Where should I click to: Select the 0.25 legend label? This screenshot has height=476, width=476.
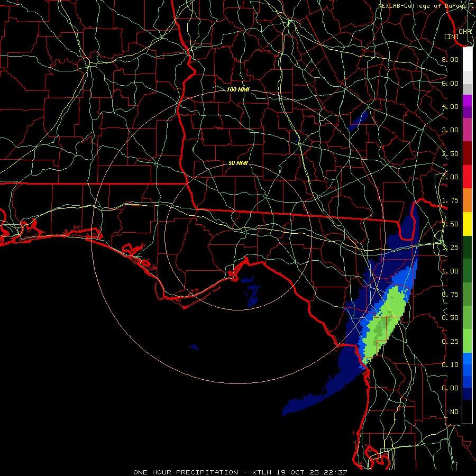coord(450,342)
